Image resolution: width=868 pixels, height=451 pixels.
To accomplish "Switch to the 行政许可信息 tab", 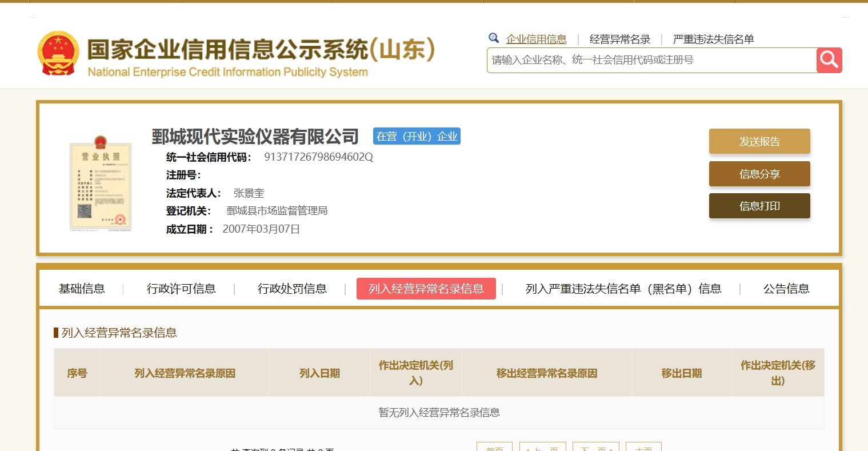I will coord(181,289).
